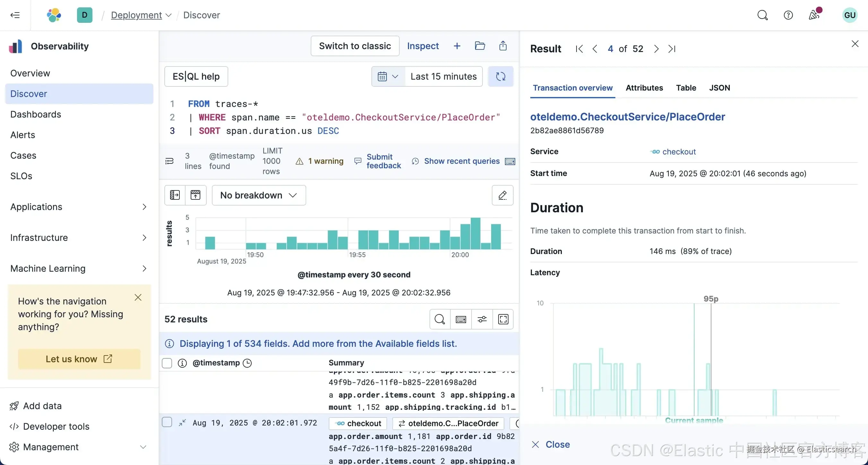This screenshot has width=868, height=465.
Task: Click Switch to classic button
Action: coord(354,46)
